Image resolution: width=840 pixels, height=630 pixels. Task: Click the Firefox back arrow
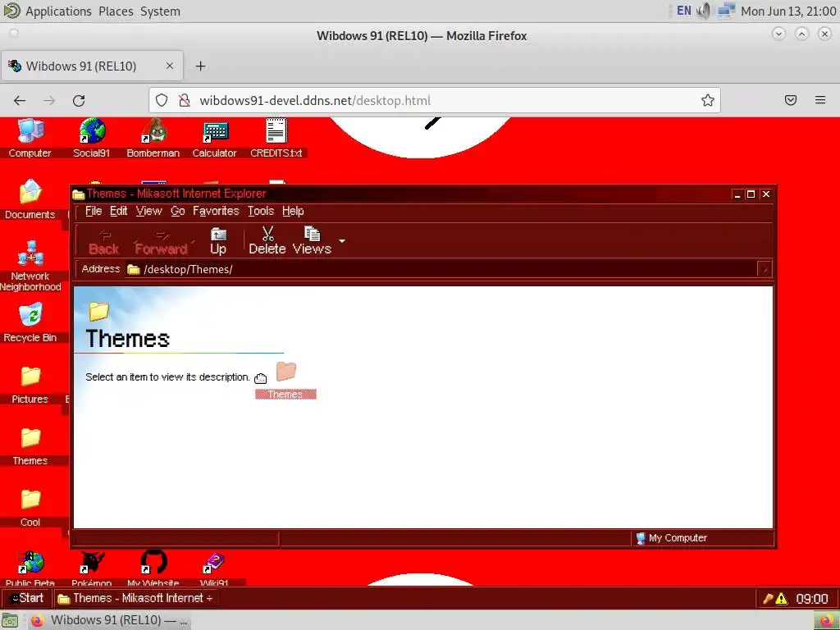[x=20, y=101]
